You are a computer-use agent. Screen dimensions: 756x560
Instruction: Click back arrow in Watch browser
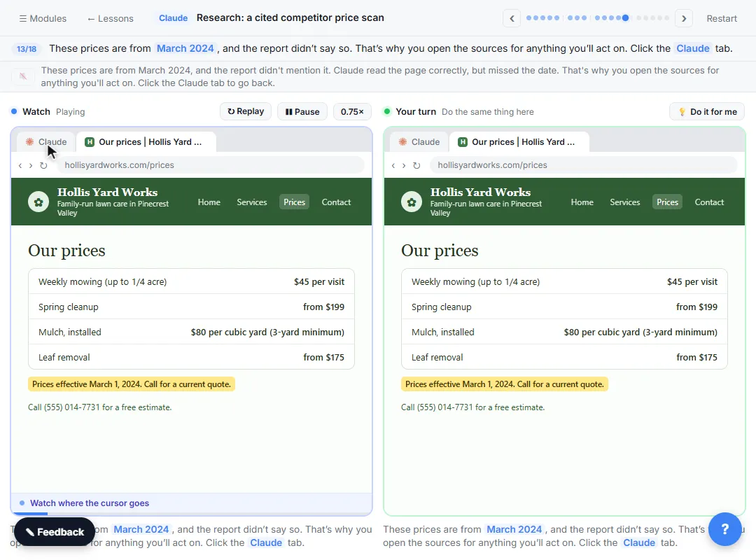coord(20,165)
